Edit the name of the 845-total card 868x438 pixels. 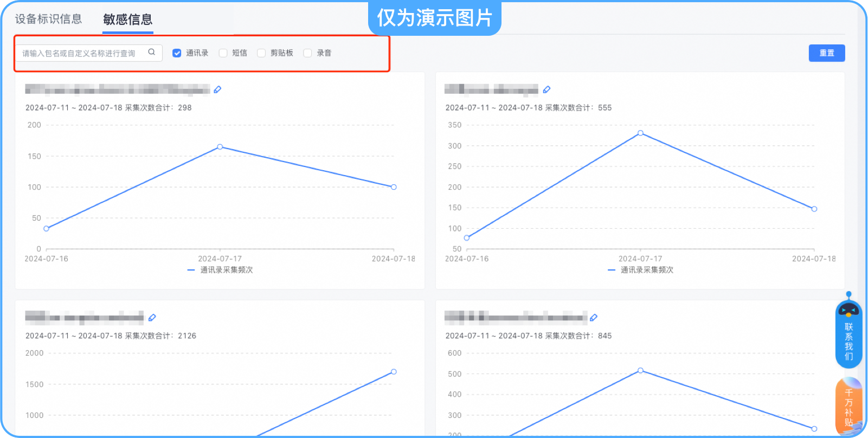coord(594,318)
